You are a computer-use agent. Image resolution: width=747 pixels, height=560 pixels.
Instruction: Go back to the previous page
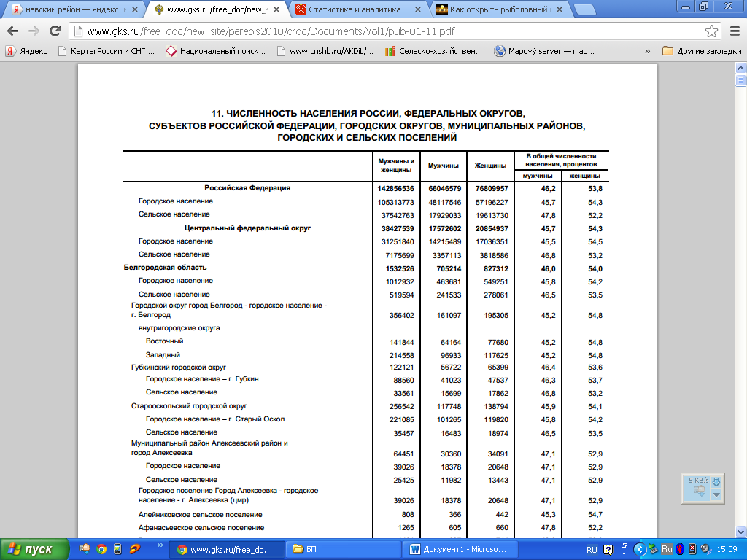[x=13, y=31]
